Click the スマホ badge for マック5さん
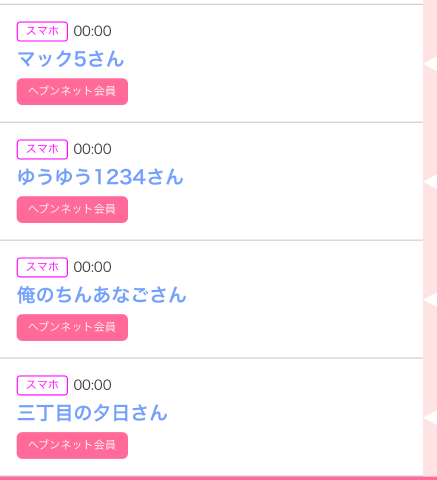This screenshot has width=437, height=480. (42, 32)
